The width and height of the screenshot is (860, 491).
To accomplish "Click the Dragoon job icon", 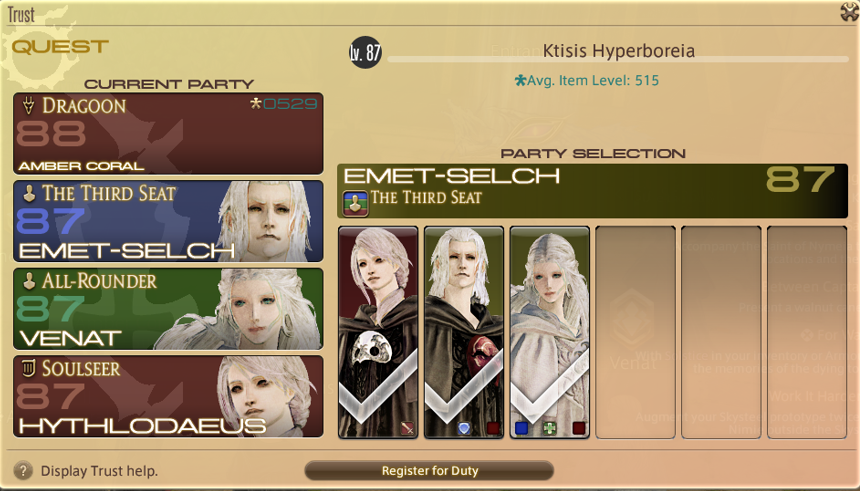I will pyautogui.click(x=29, y=105).
